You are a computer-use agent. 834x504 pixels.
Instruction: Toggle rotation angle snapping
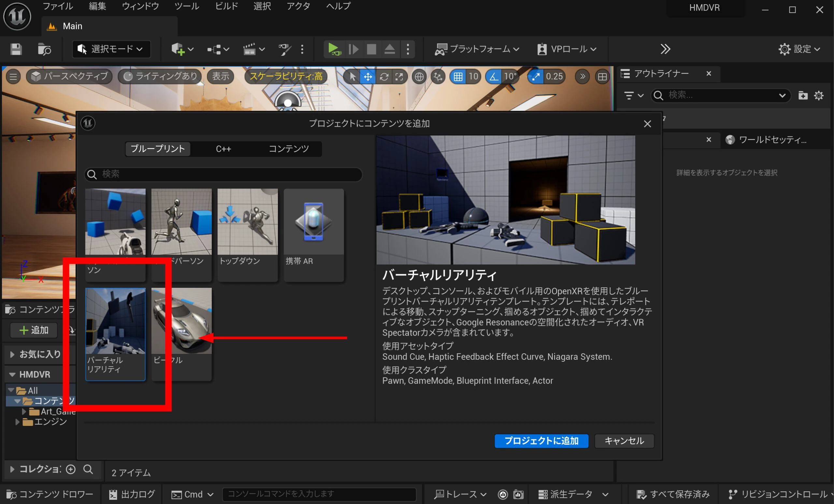point(494,77)
